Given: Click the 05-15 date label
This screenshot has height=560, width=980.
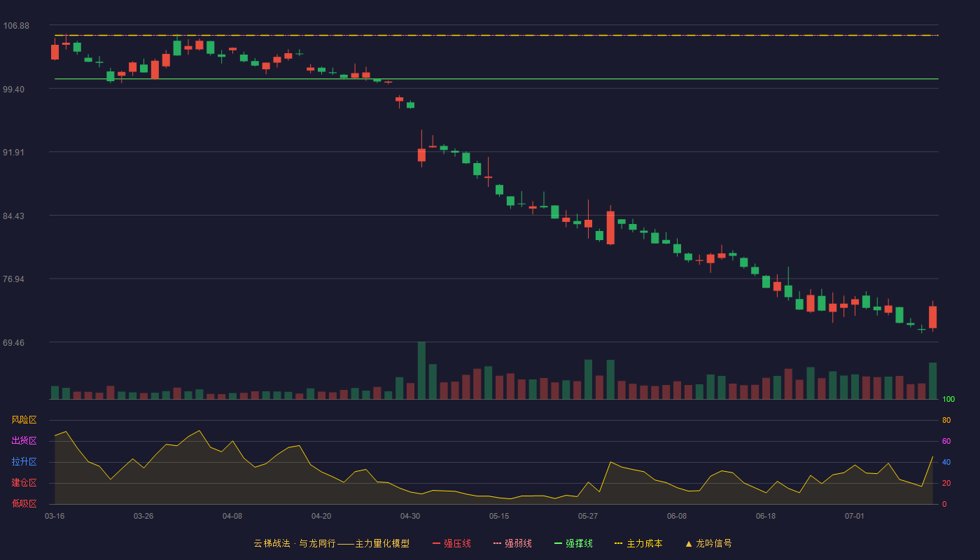Looking at the screenshot, I should click(499, 516).
